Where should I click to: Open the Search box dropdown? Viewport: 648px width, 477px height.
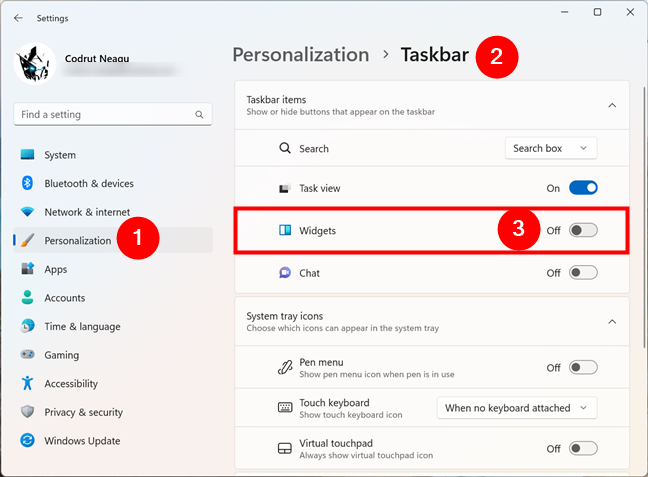click(551, 148)
